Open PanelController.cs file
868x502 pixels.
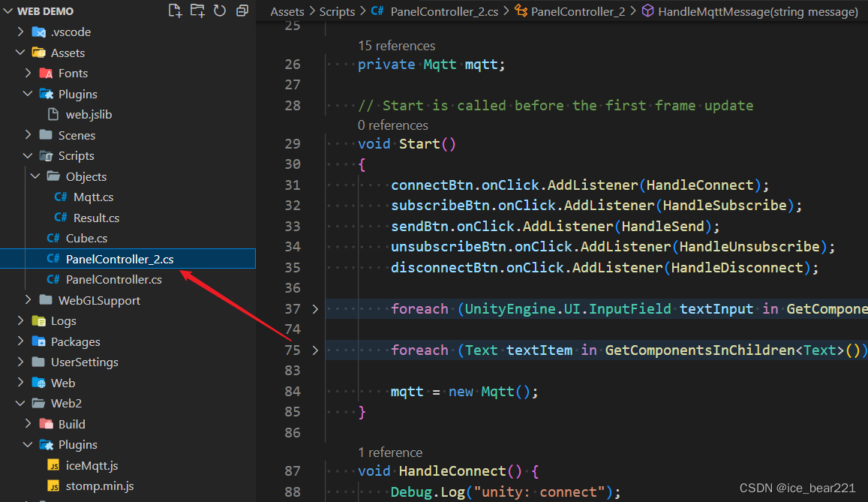(x=114, y=279)
